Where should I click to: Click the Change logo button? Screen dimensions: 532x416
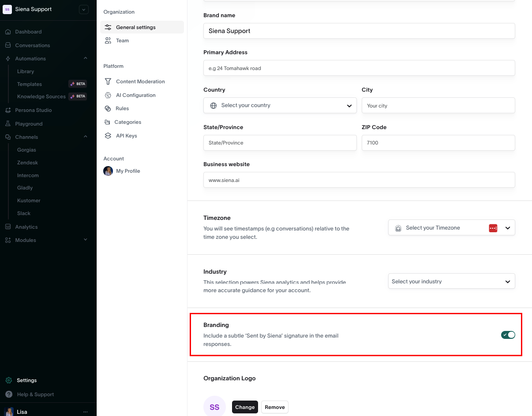(x=245, y=407)
